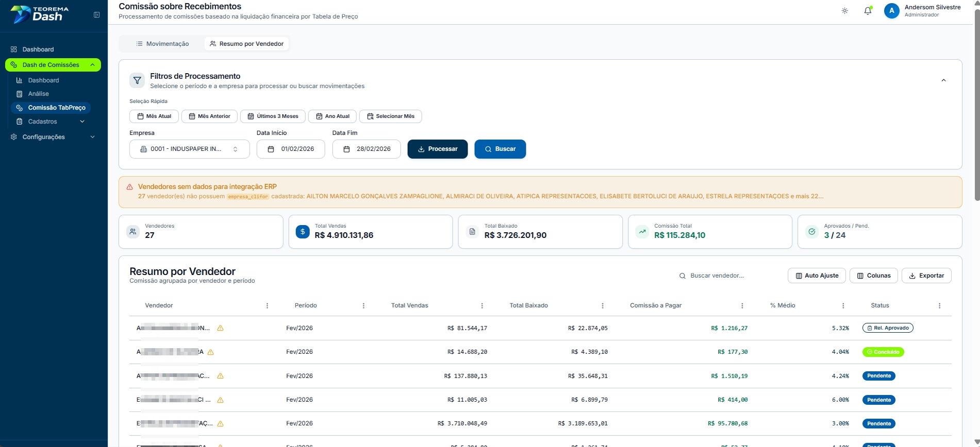The image size is (980, 447).
Task: Click the R$ 1.216,27 commission value
Action: (x=729, y=328)
